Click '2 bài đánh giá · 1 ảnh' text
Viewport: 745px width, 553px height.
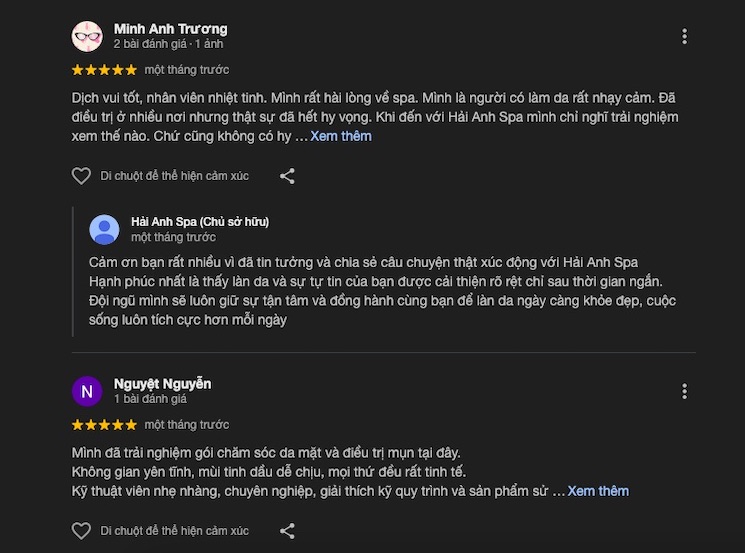tap(168, 44)
